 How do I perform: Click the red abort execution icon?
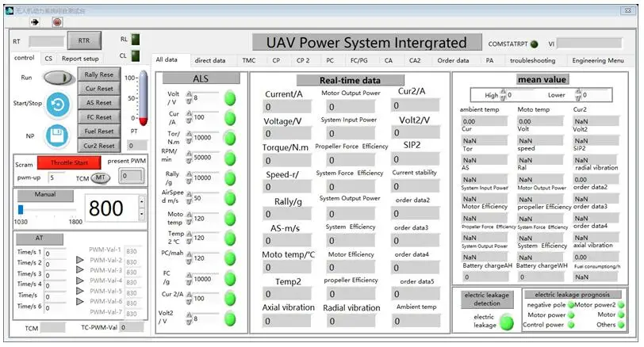tap(57, 21)
